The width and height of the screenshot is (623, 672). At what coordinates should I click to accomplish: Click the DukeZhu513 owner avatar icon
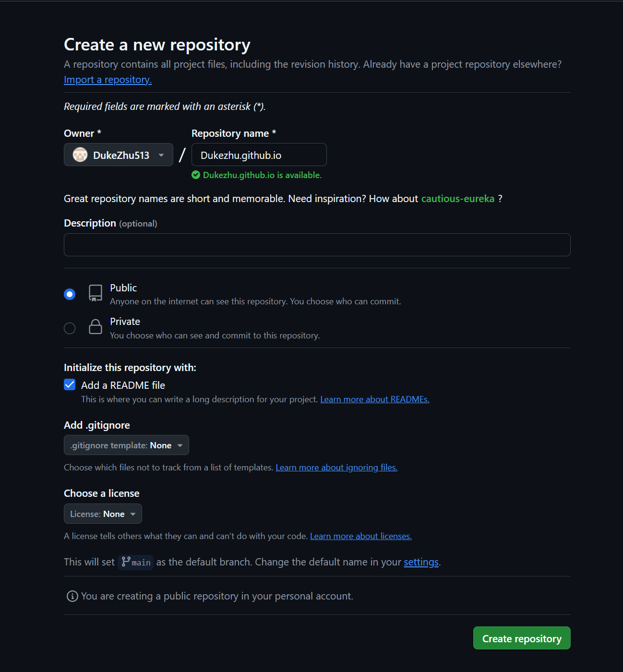pos(80,155)
